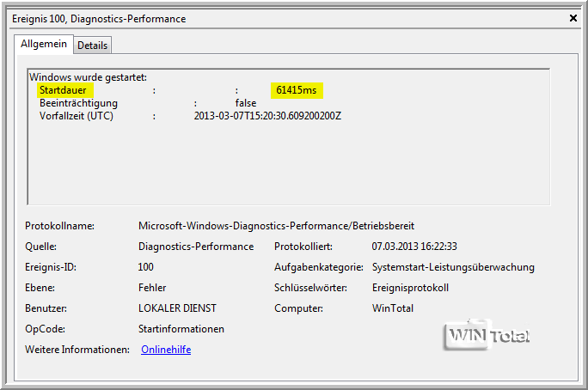Select the Diagnostics-Performance source value
The height and width of the screenshot is (390, 588).
point(196,247)
